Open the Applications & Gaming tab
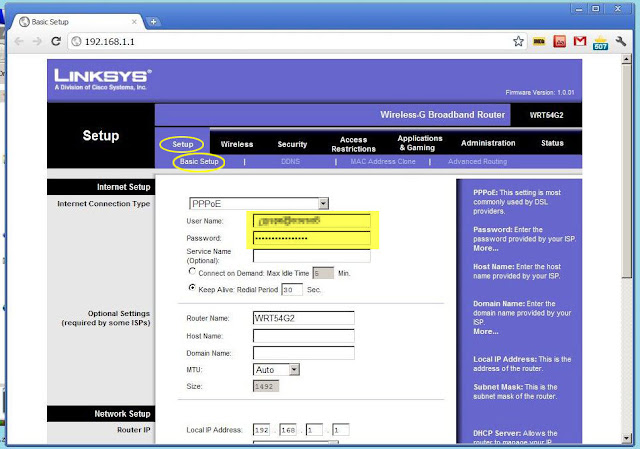Viewport: 640px width, 449px height. [x=420, y=143]
